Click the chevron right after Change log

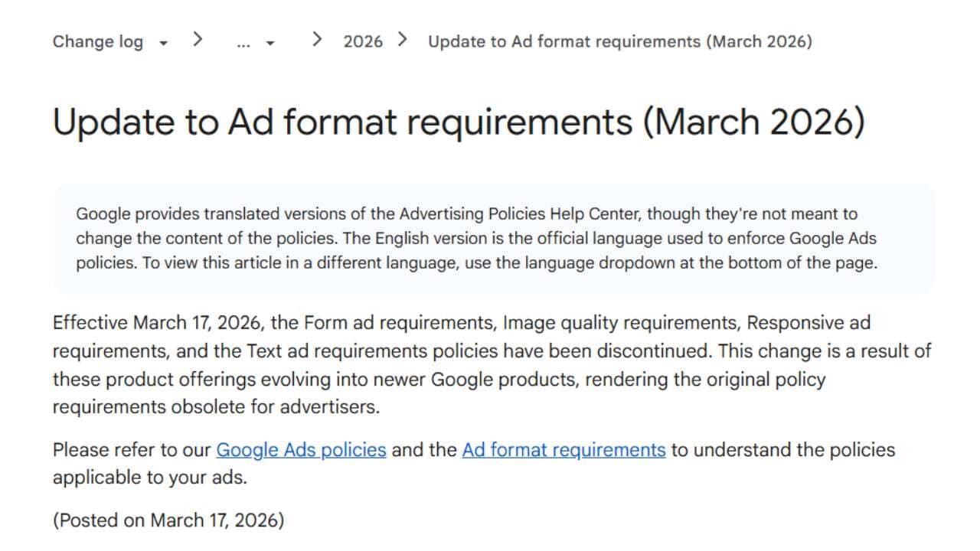[198, 40]
